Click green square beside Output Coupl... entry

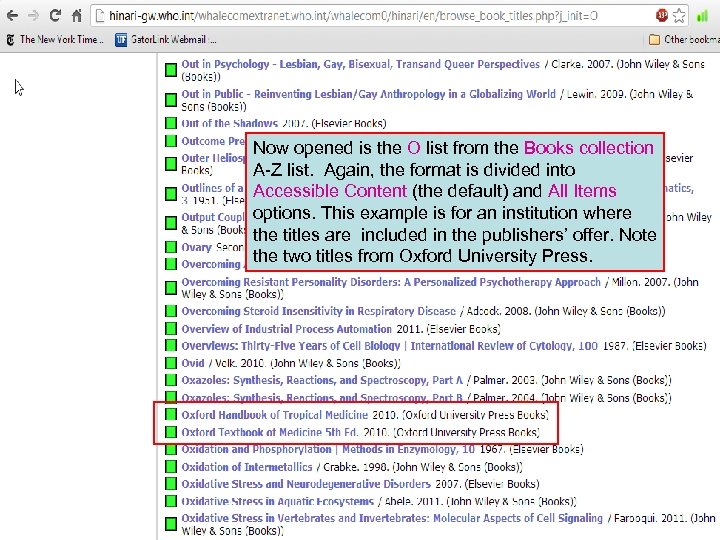click(x=171, y=223)
